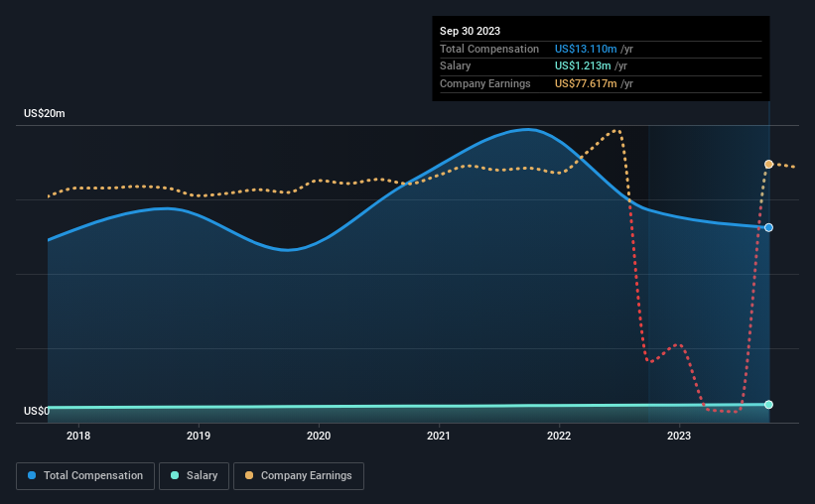Select the 2023 x-axis label

679,436
